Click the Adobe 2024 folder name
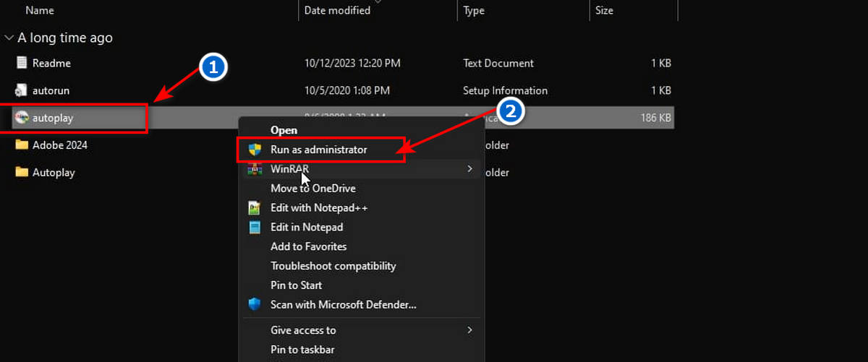Image resolution: width=868 pixels, height=362 pixels. tap(59, 145)
